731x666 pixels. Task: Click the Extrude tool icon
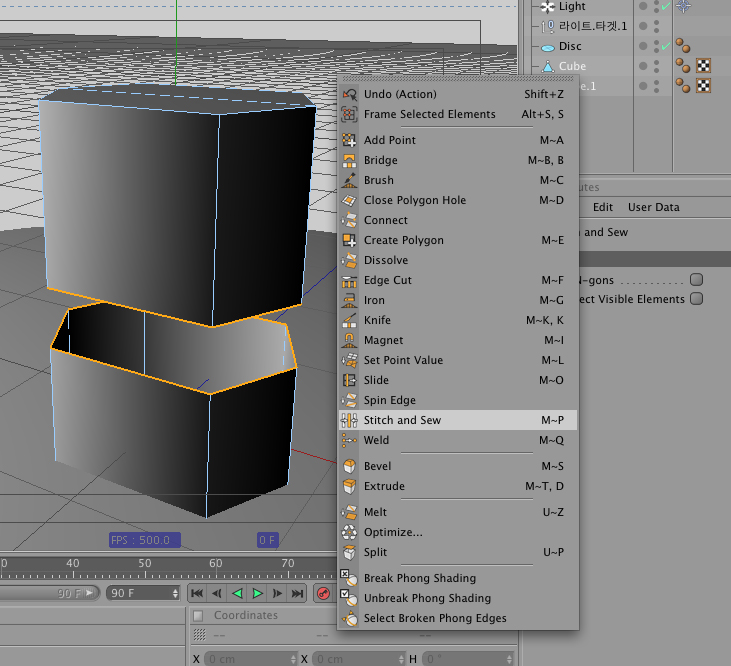click(349, 486)
